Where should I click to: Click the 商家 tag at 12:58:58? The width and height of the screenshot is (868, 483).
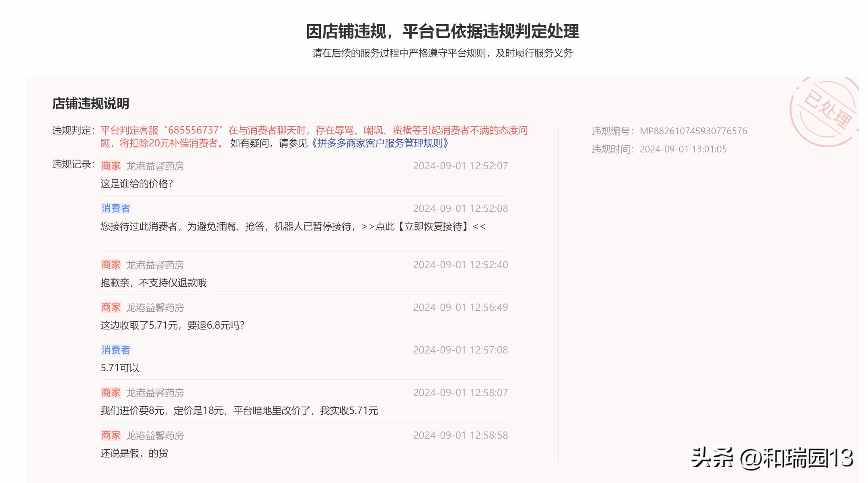click(x=111, y=435)
